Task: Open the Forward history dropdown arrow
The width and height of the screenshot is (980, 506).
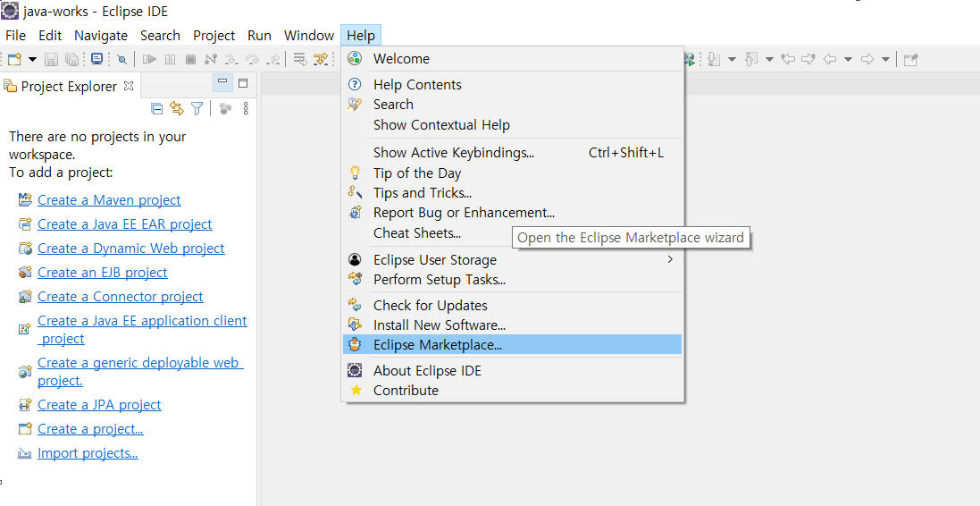Action: pos(885,59)
